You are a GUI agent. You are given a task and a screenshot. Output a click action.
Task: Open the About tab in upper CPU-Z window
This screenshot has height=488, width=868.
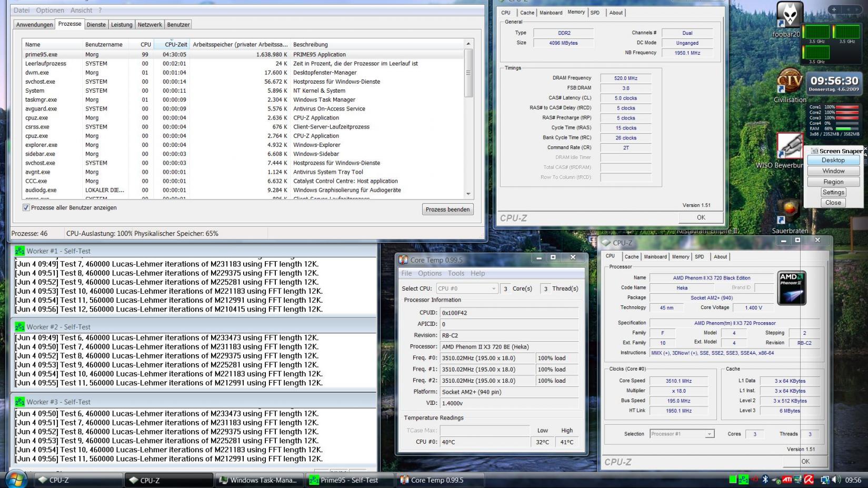pos(616,13)
